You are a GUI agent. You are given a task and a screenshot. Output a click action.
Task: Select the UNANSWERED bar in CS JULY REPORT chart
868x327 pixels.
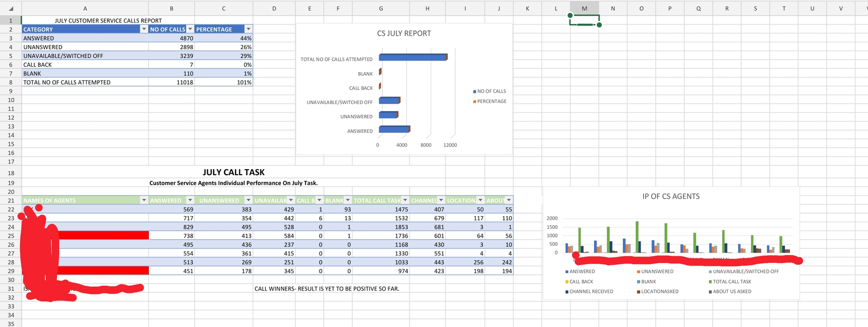[x=388, y=114]
